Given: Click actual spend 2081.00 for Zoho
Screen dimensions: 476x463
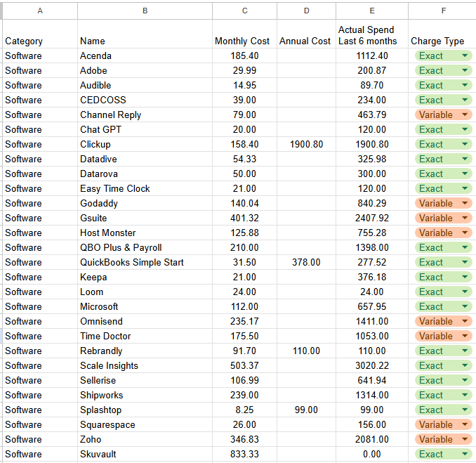Looking at the screenshot, I should tap(372, 439).
